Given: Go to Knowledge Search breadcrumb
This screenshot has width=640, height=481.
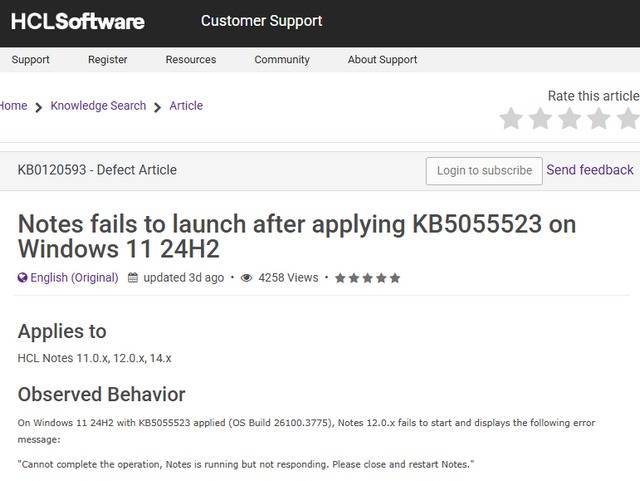Looking at the screenshot, I should 98,106.
